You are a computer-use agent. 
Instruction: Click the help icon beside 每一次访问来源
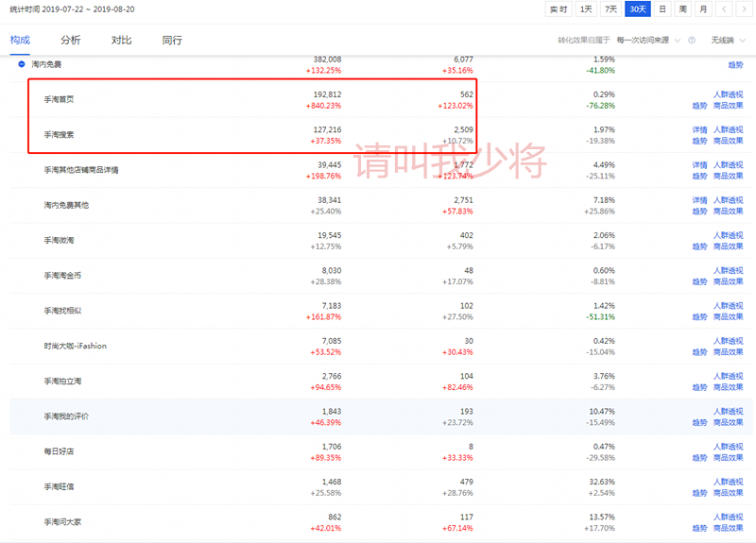point(692,41)
